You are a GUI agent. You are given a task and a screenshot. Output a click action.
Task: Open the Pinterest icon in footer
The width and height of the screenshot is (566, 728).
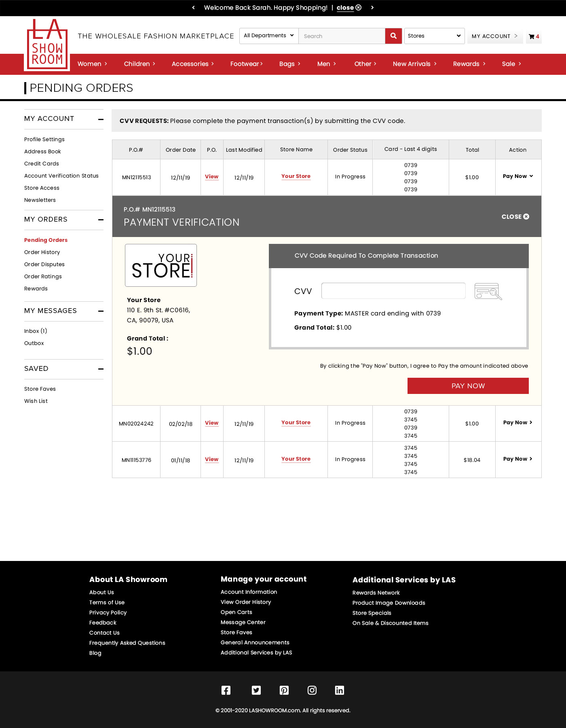(284, 690)
